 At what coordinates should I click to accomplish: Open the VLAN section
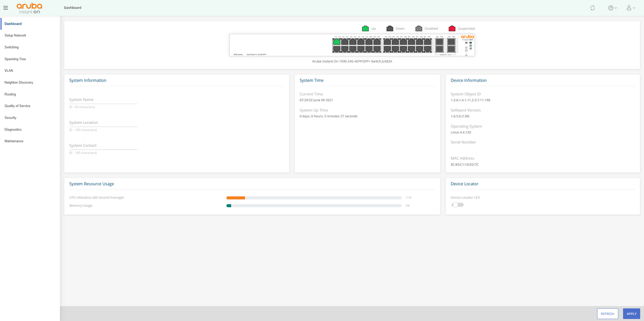coord(9,71)
